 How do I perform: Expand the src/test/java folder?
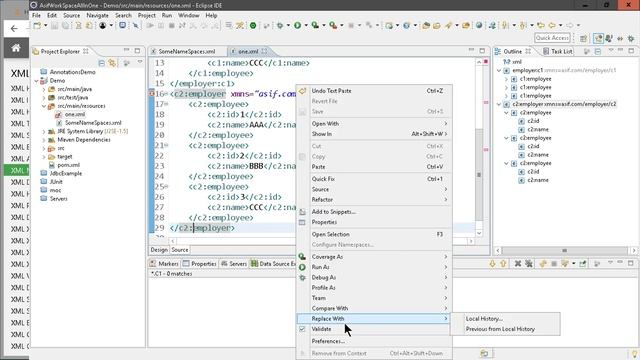pyautogui.click(x=44, y=98)
